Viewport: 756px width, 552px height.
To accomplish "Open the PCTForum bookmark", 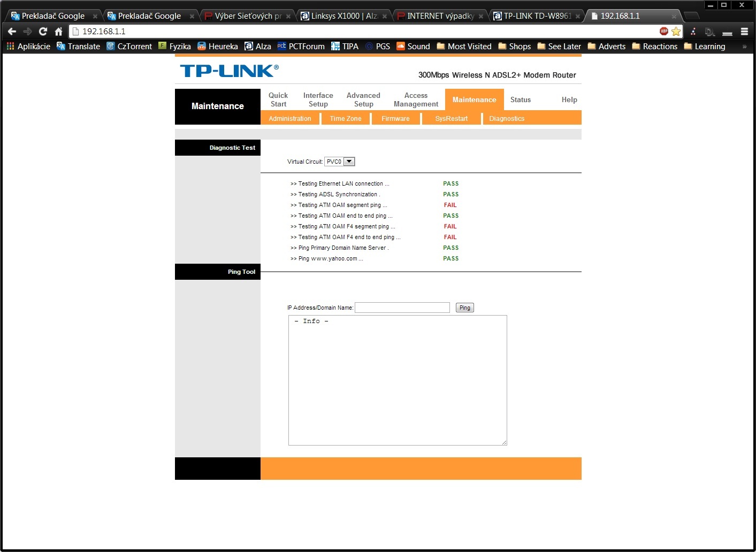I will 301,47.
